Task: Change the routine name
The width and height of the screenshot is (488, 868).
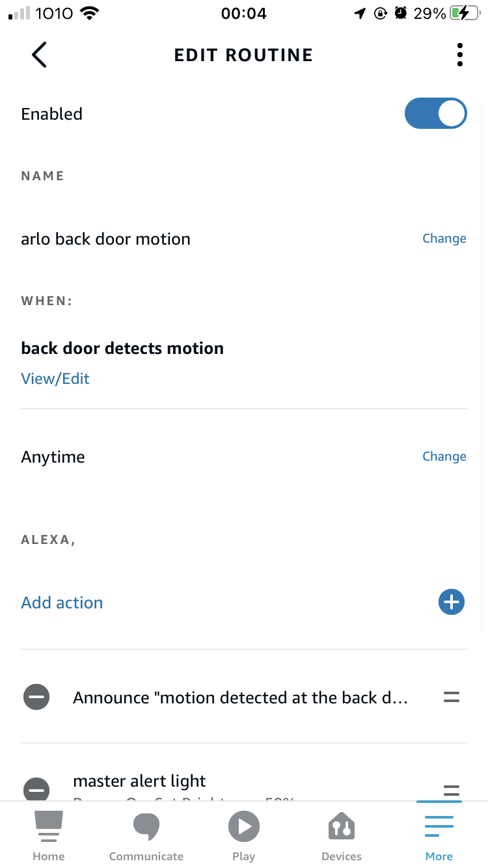Action: 444,239
